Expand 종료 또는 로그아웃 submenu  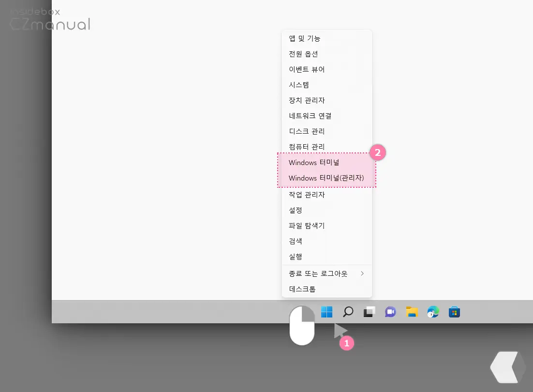(327, 274)
